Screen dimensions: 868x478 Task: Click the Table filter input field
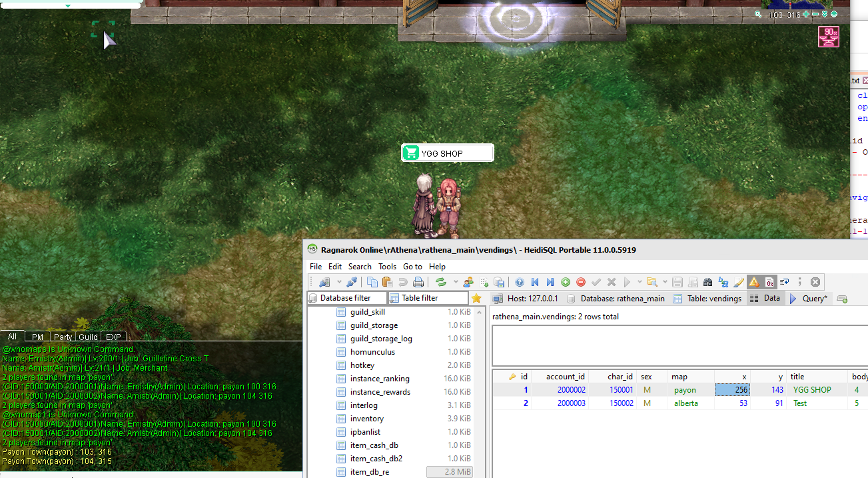[x=428, y=298]
